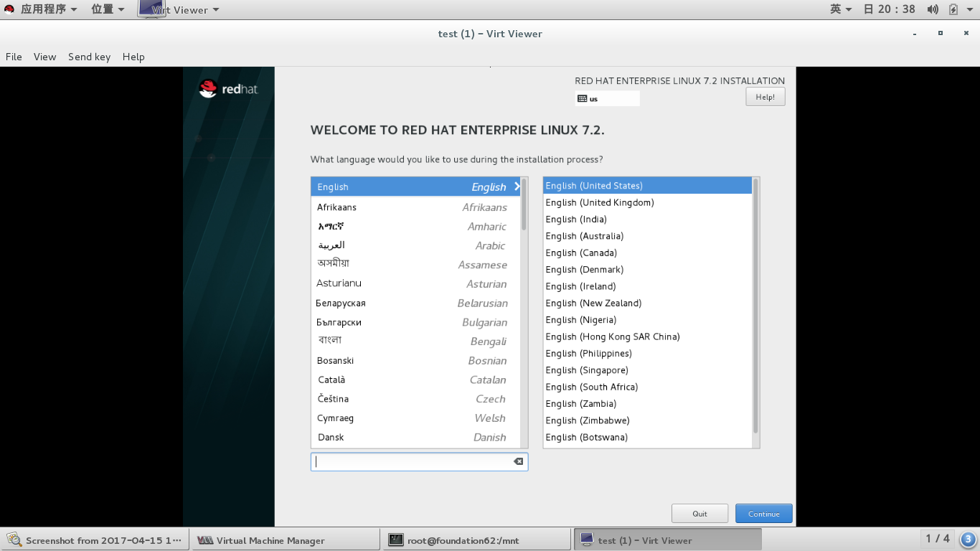Screen dimensions: 980x551
Task: Select Dansk in the language list
Action: click(x=416, y=438)
